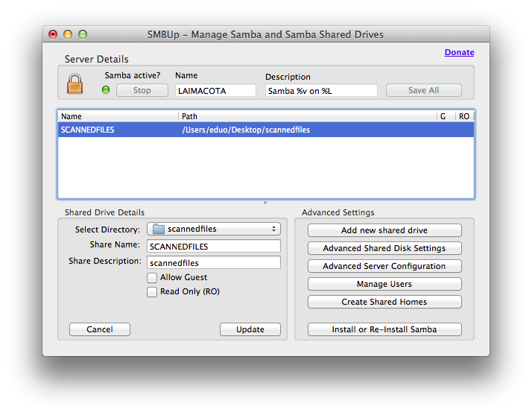Open the Donate link
The image size is (532, 415).
[459, 52]
